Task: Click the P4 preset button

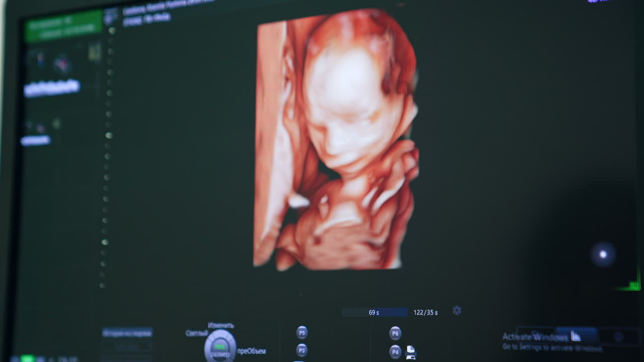Action: [395, 352]
